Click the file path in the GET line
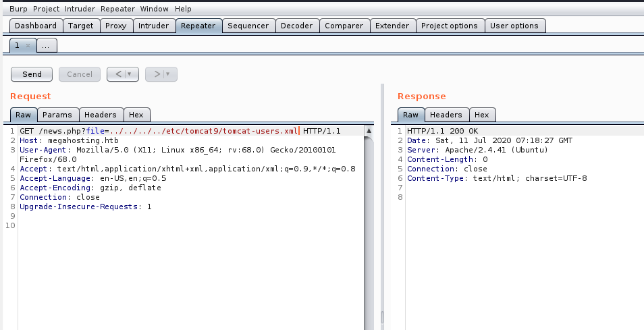Image resolution: width=644 pixels, height=330 pixels. pos(203,132)
